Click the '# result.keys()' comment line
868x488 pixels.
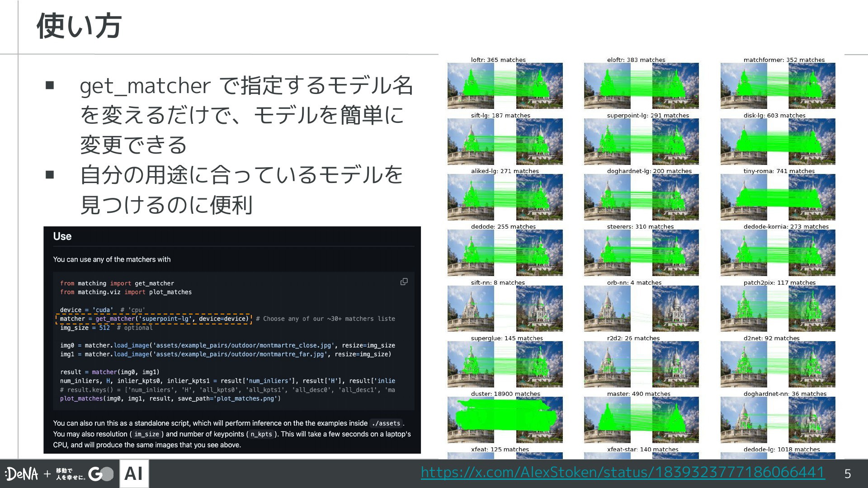pyautogui.click(x=227, y=390)
